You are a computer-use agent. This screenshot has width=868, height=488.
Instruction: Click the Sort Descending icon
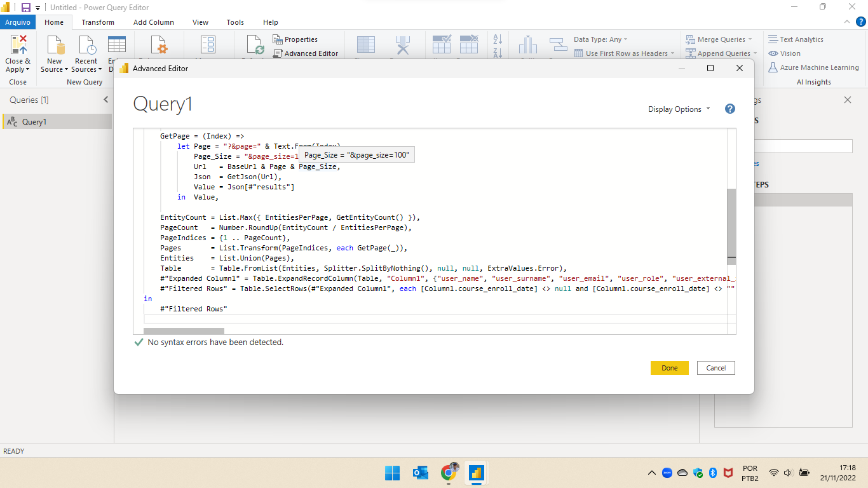tap(498, 53)
